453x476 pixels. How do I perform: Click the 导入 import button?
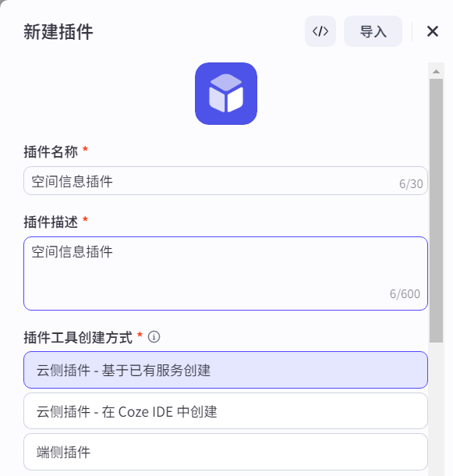coord(373,31)
